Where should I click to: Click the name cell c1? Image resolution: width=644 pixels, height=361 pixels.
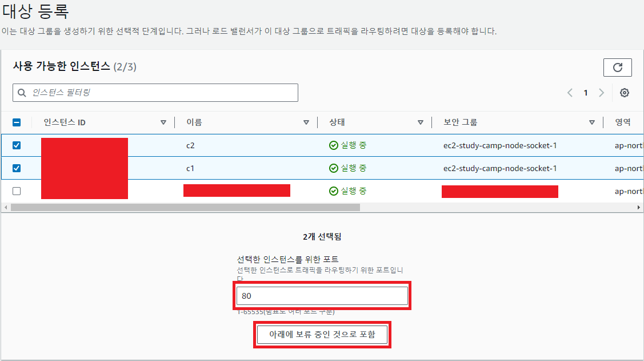click(190, 169)
